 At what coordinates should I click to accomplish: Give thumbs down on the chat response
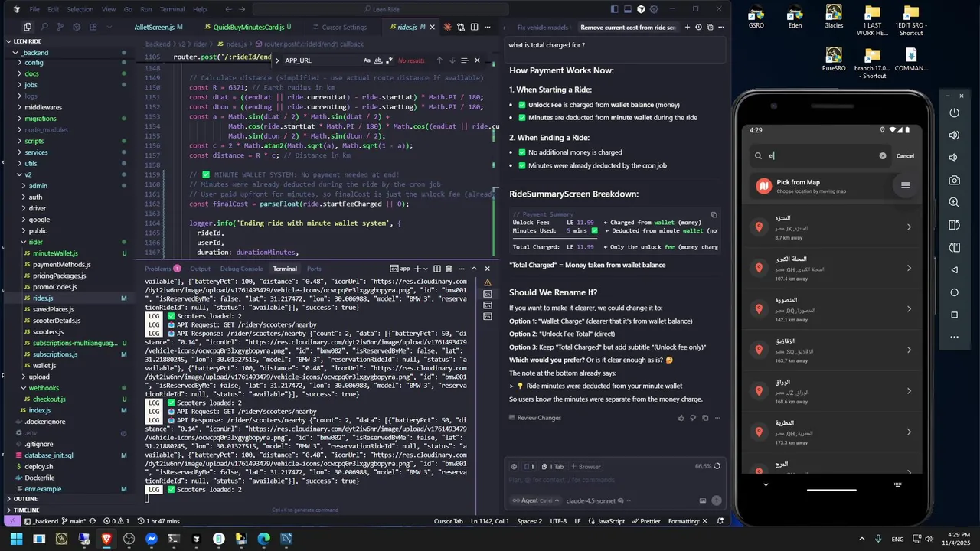(693, 418)
